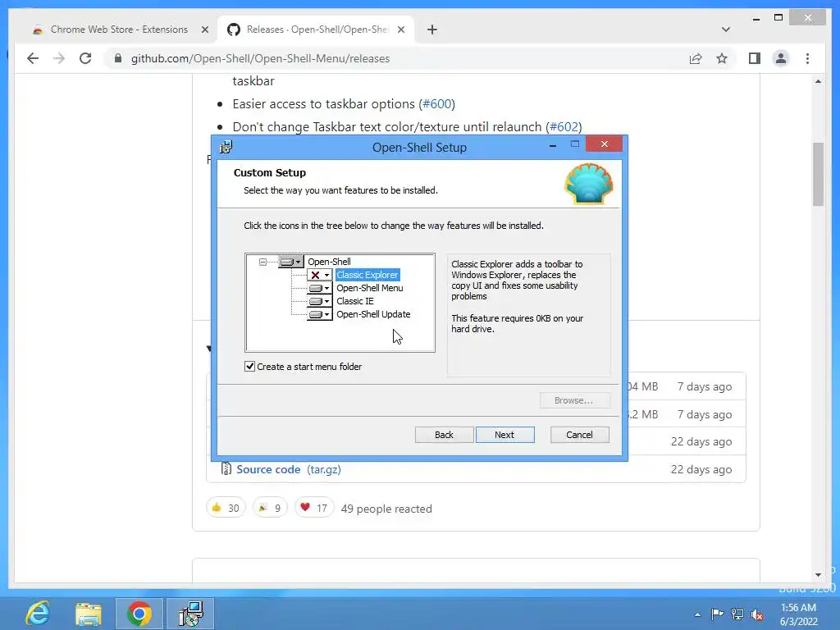The width and height of the screenshot is (840, 630).
Task: Switch to Chrome Web Store - Extensions tab
Action: (x=119, y=30)
